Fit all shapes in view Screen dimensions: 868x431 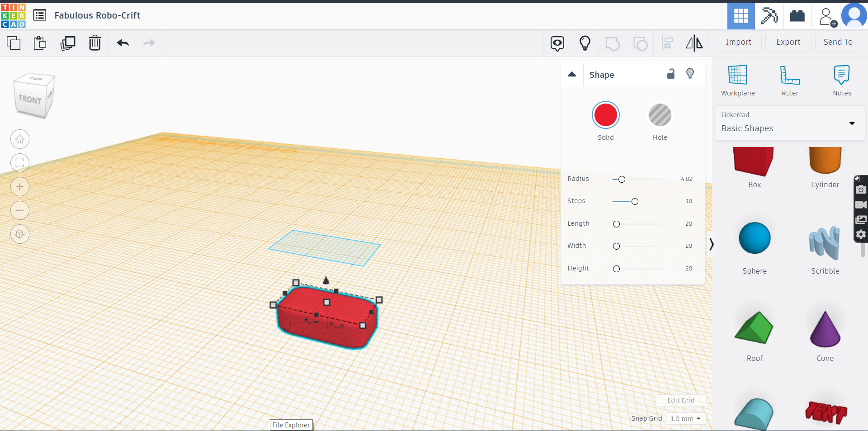click(x=20, y=163)
